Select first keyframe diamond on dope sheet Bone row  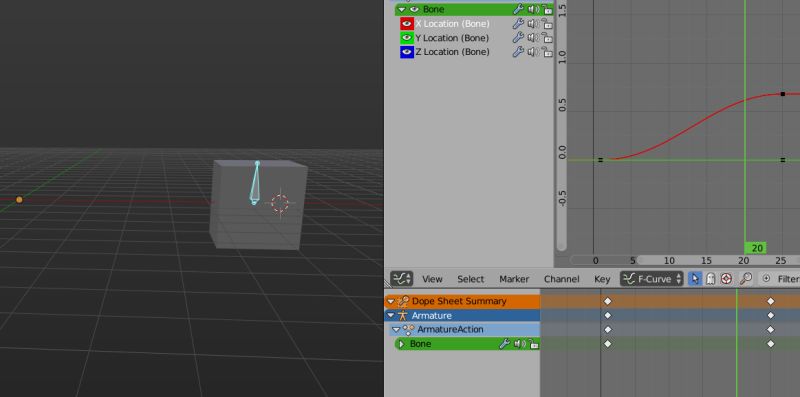(607, 344)
